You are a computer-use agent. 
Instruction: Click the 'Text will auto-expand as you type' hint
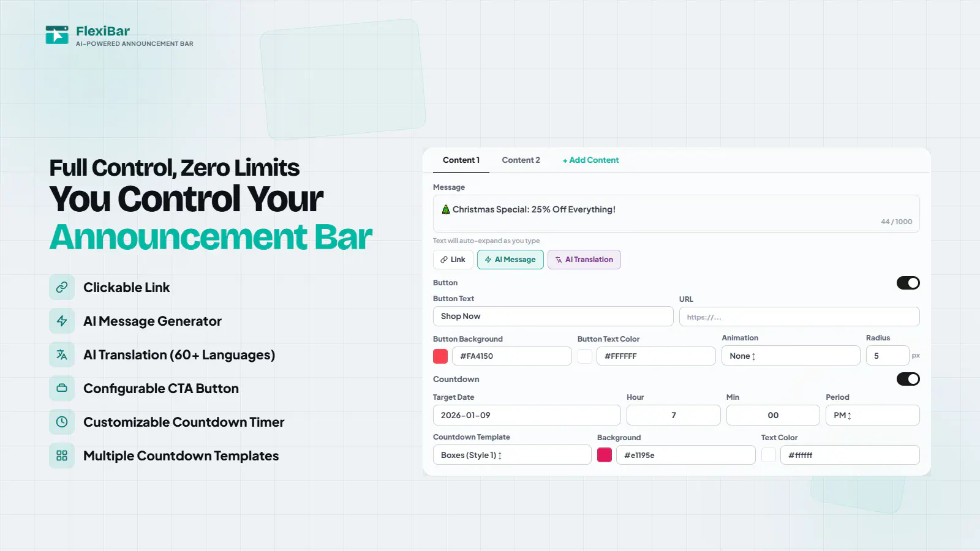point(486,241)
